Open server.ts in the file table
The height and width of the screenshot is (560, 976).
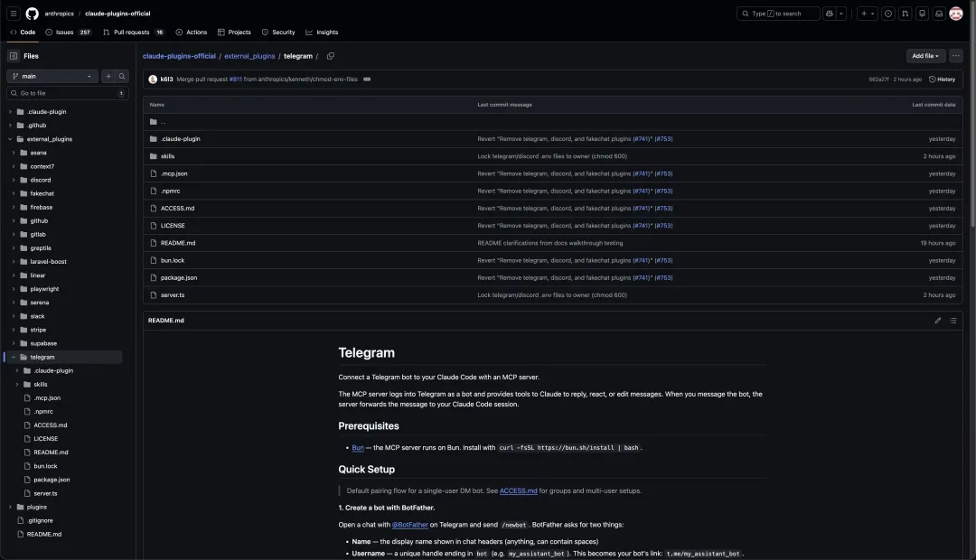click(173, 295)
